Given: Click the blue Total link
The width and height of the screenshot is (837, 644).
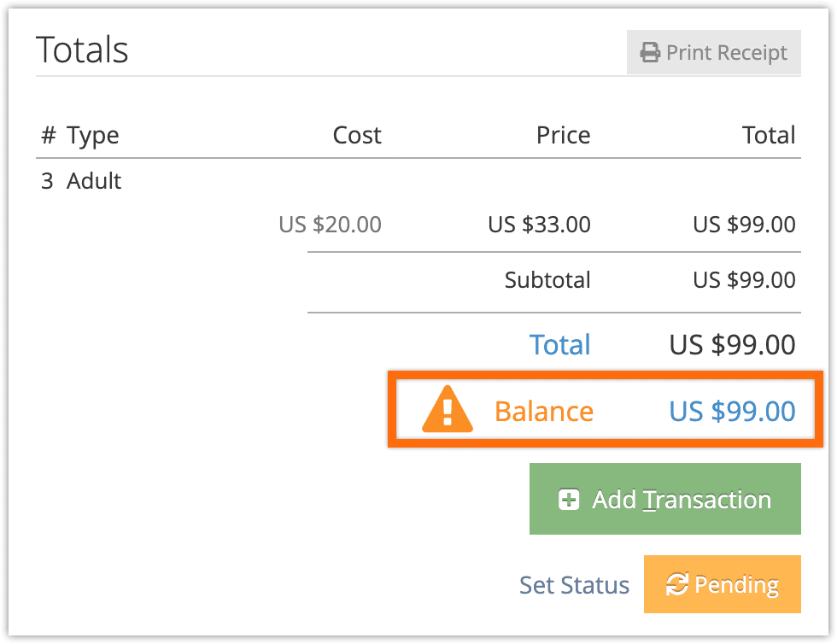Looking at the screenshot, I should click(559, 344).
